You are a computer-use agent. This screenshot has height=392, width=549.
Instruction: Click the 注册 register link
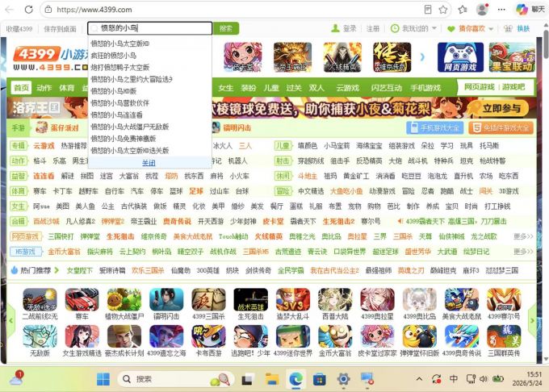coord(373,29)
